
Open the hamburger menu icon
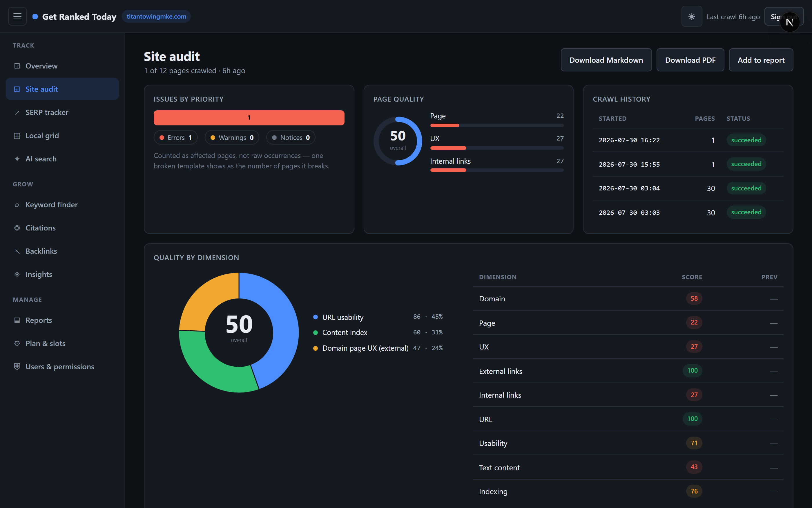[17, 16]
